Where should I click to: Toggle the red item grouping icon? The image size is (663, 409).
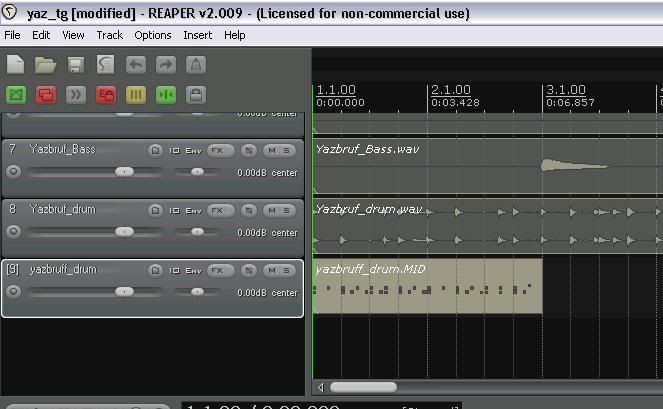[x=46, y=95]
